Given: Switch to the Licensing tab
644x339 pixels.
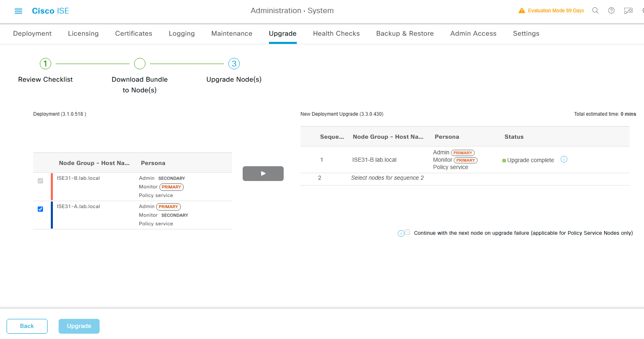Looking at the screenshot, I should click(x=83, y=34).
